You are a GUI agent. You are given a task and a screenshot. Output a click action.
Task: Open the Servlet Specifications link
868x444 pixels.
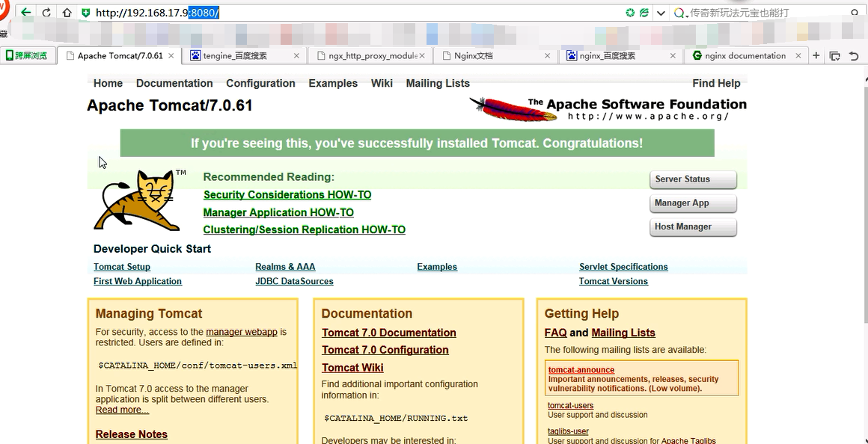click(623, 267)
